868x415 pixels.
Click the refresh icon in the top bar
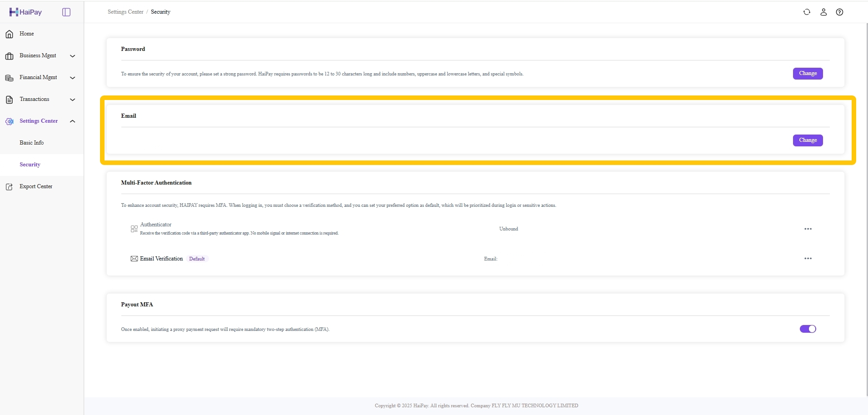coord(807,12)
